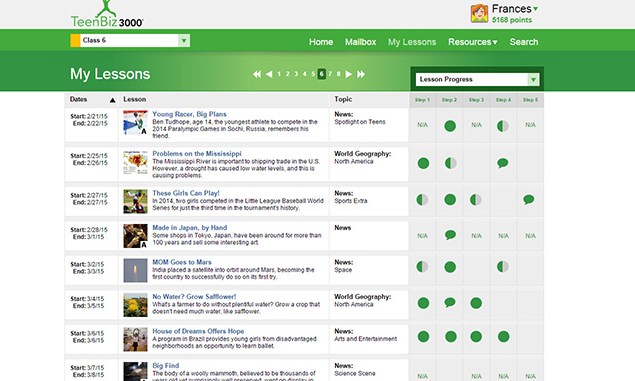635x381 pixels.
Task: Click No Water? Grow Safflower thumbnail
Action: [x=135, y=305]
